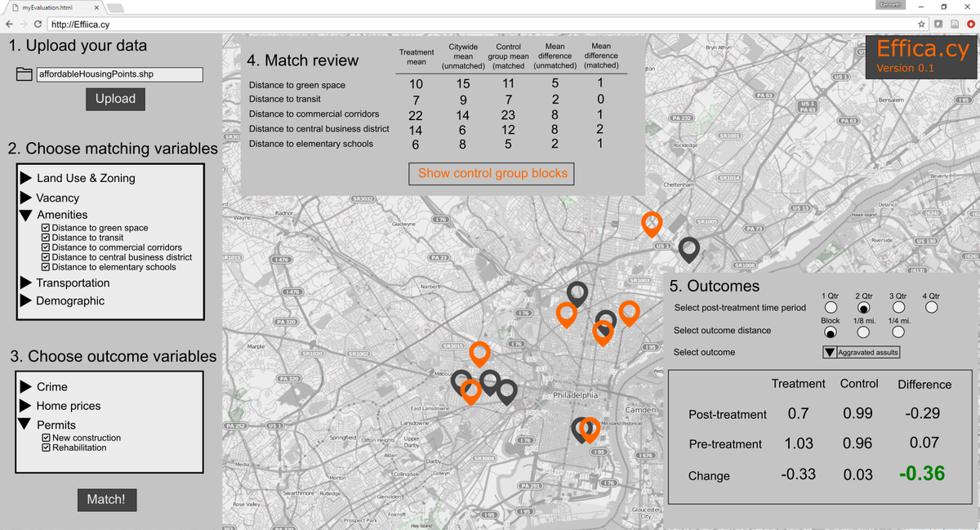Click the Treatment mean column header
The height and width of the screenshot is (530, 980).
pos(416,56)
